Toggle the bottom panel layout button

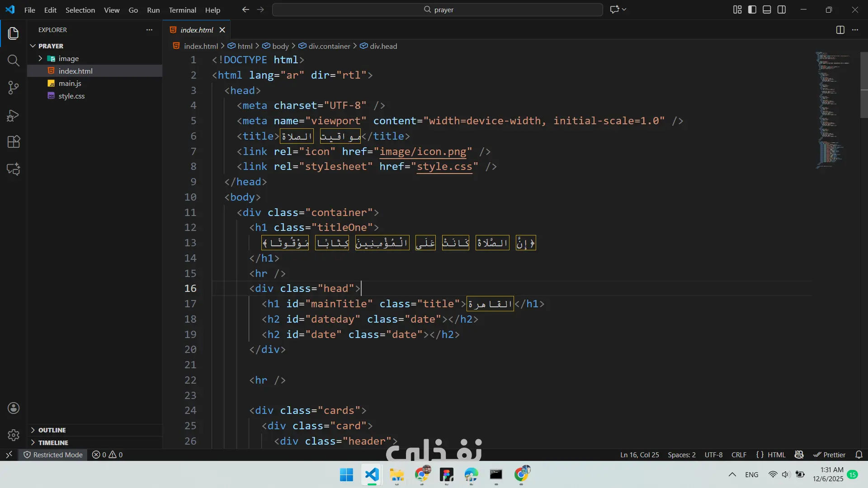tap(767, 9)
